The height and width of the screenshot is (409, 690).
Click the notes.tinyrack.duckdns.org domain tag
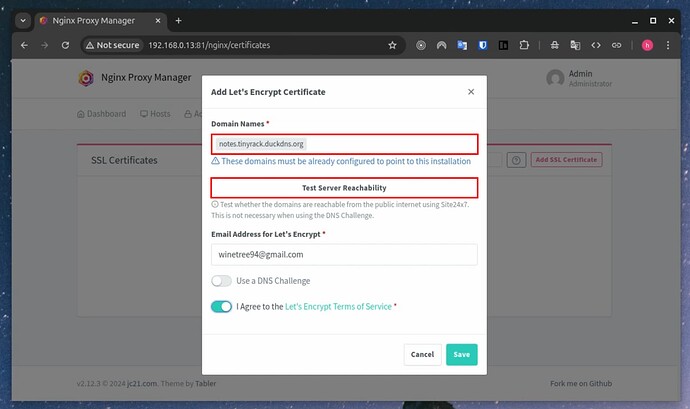[261, 144]
